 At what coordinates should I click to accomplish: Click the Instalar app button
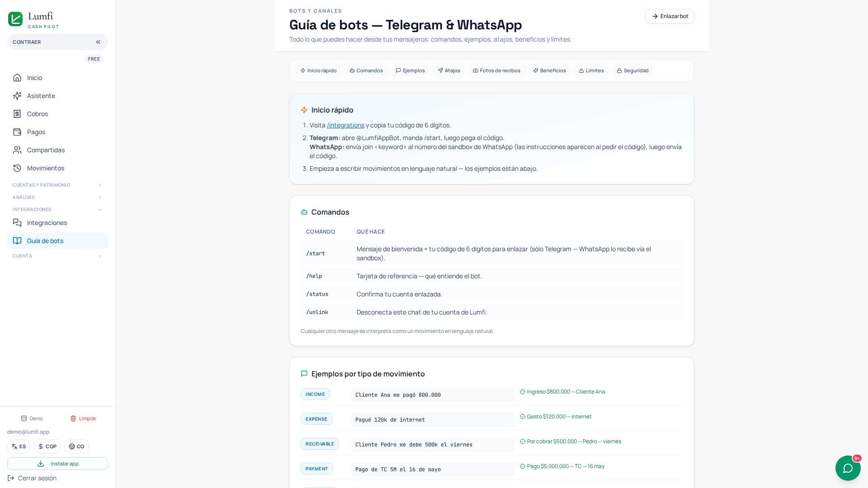coord(57,464)
